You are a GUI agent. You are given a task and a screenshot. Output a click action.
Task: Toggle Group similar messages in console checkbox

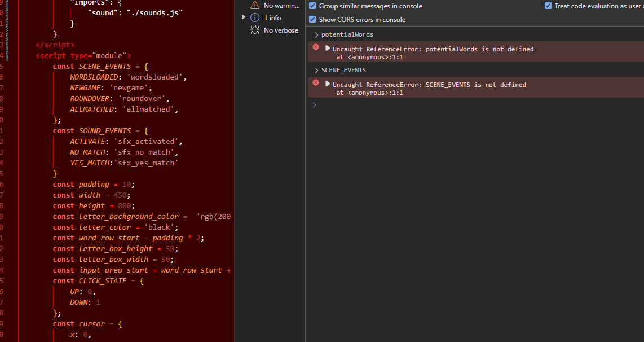point(312,6)
